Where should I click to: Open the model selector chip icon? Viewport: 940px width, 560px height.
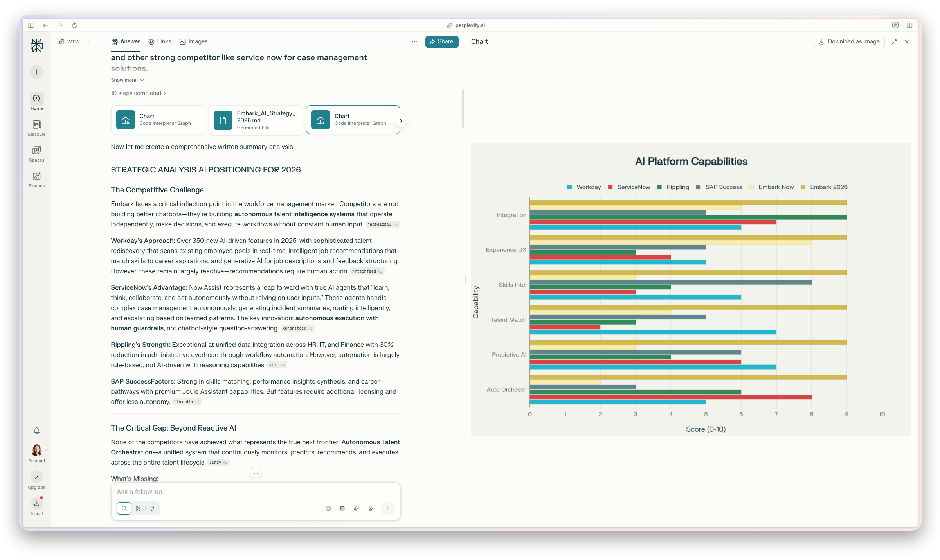pos(342,508)
